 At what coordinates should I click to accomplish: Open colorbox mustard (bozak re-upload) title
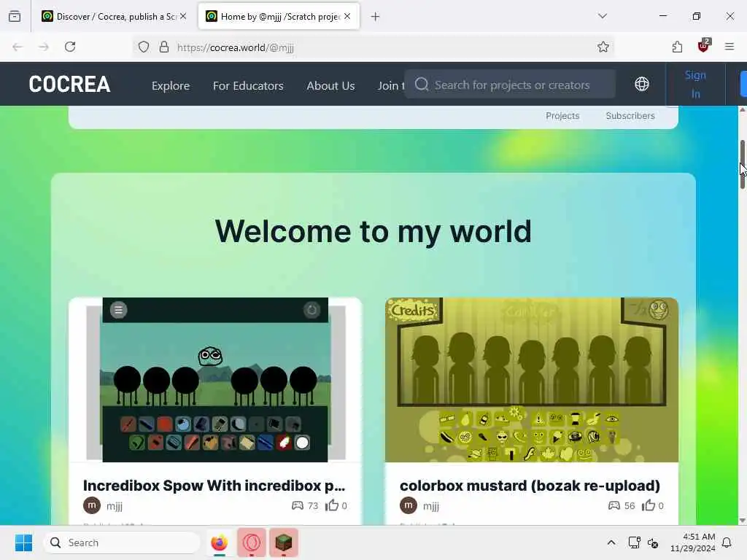pyautogui.click(x=530, y=486)
